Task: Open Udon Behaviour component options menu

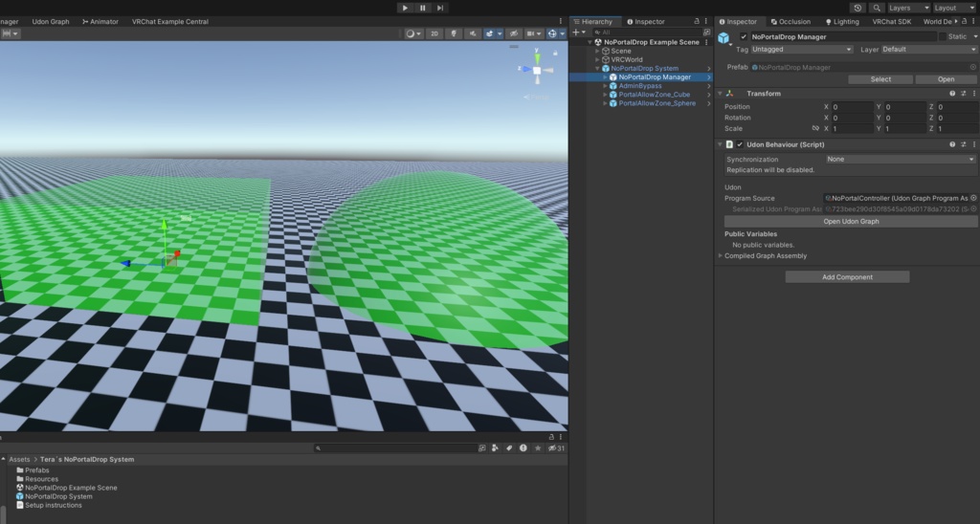Action: tap(973, 145)
